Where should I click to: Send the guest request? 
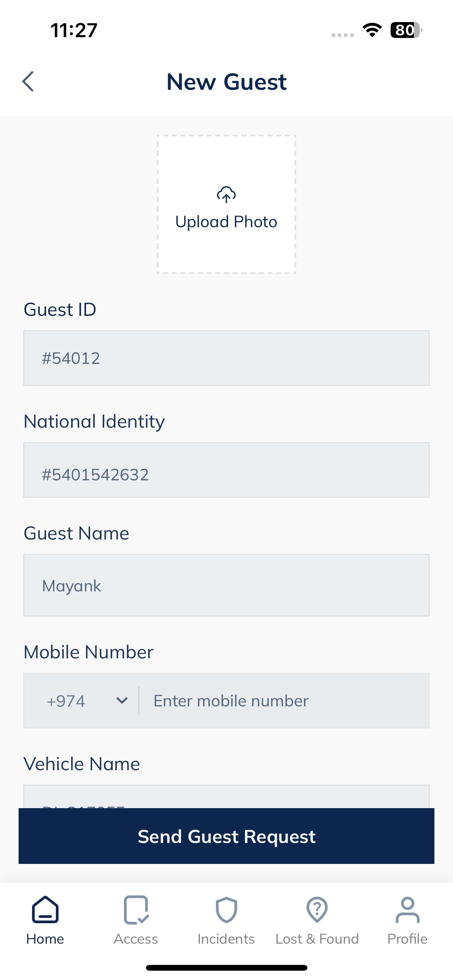tap(226, 836)
